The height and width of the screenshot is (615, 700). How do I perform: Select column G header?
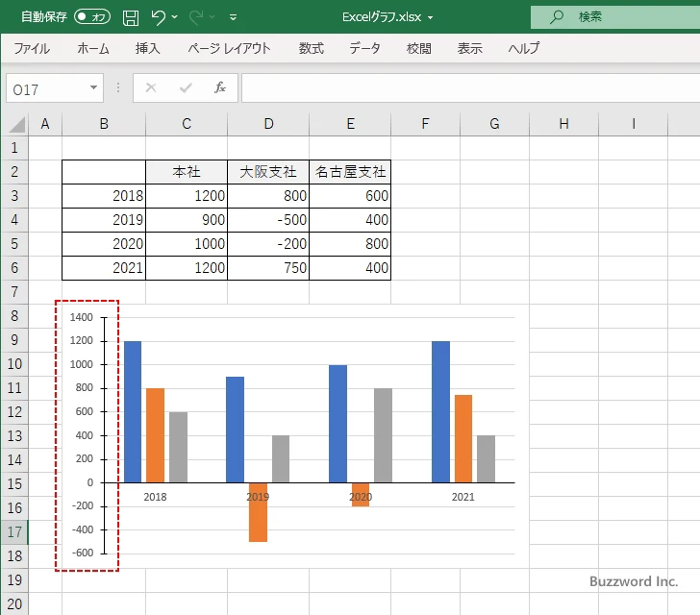[494, 124]
